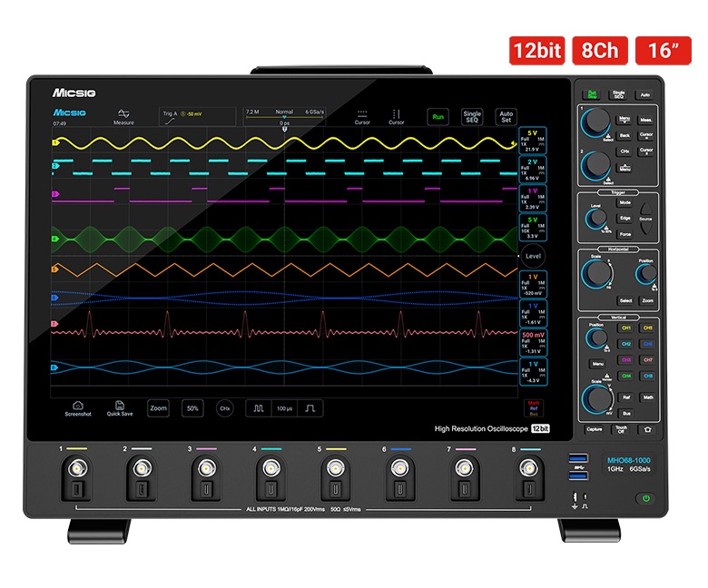Click the Horizontal Scale knob
Viewport: 708px width, 588px height.
pyautogui.click(x=597, y=273)
